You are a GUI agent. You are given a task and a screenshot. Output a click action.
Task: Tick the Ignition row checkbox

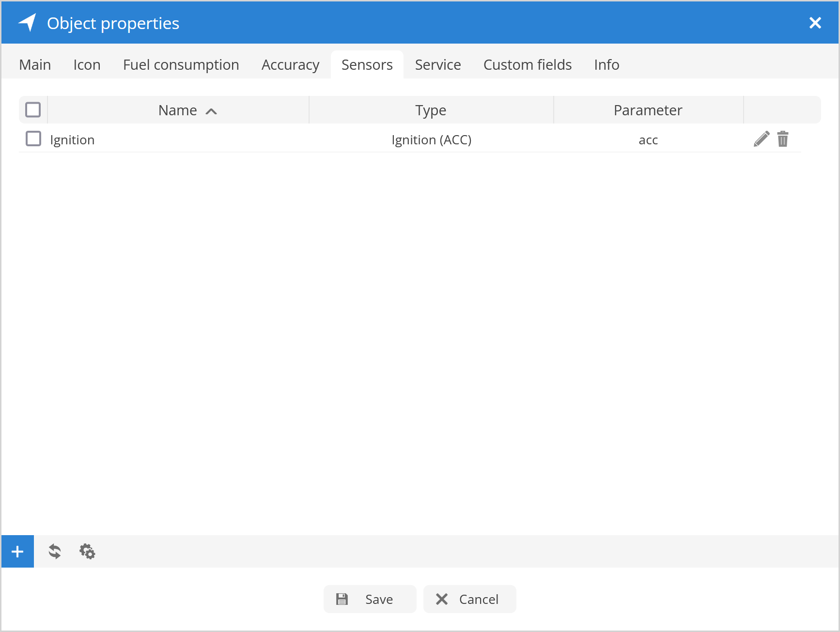(33, 139)
